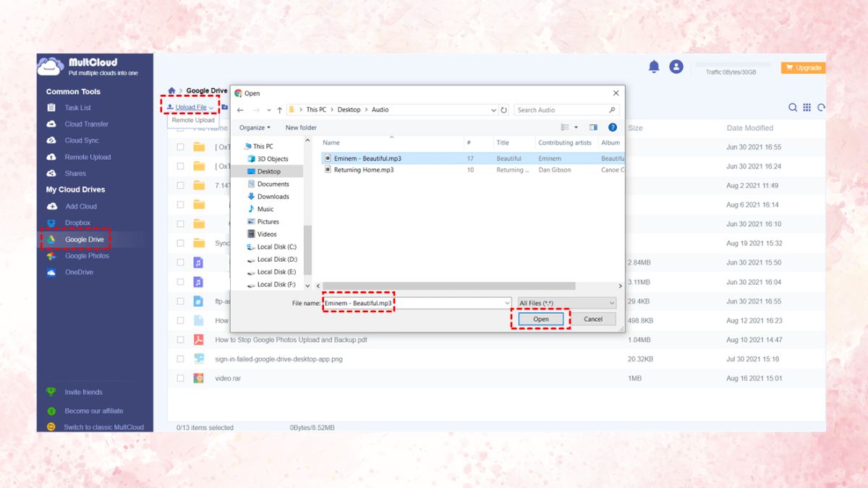Click the Cancel button
This screenshot has width=868, height=488.
pyautogui.click(x=593, y=319)
